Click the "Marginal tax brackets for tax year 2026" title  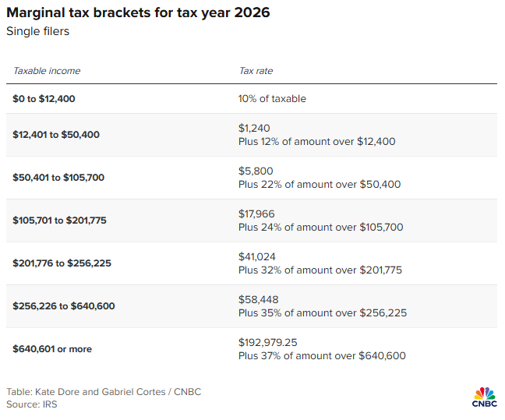click(x=138, y=15)
